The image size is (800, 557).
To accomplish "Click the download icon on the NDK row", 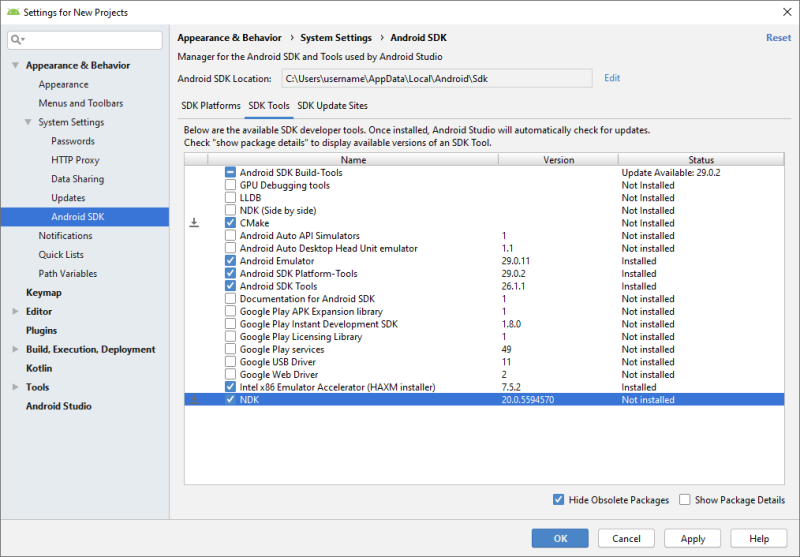I will click(195, 400).
